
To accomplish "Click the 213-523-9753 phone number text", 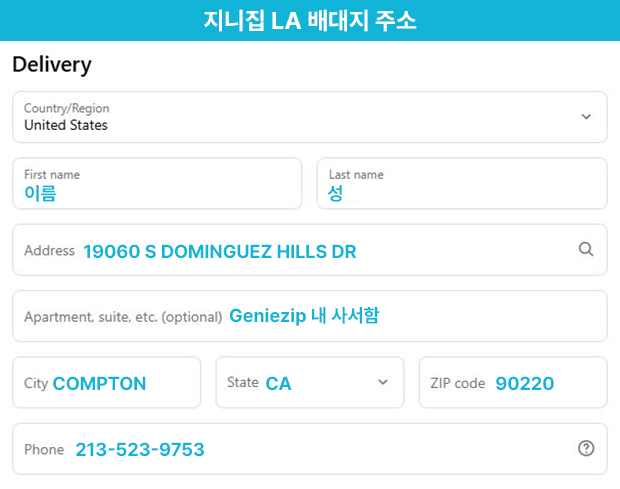I will coord(140,449).
